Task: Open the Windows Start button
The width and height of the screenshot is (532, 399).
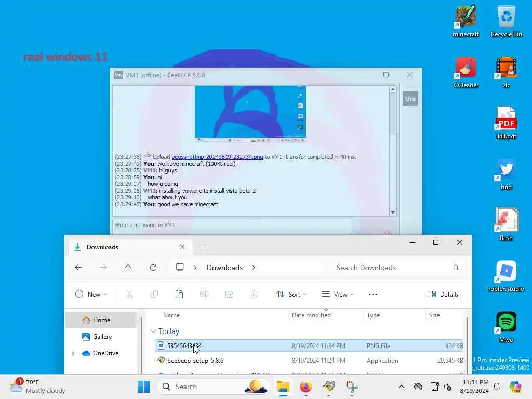Action: click(143, 387)
